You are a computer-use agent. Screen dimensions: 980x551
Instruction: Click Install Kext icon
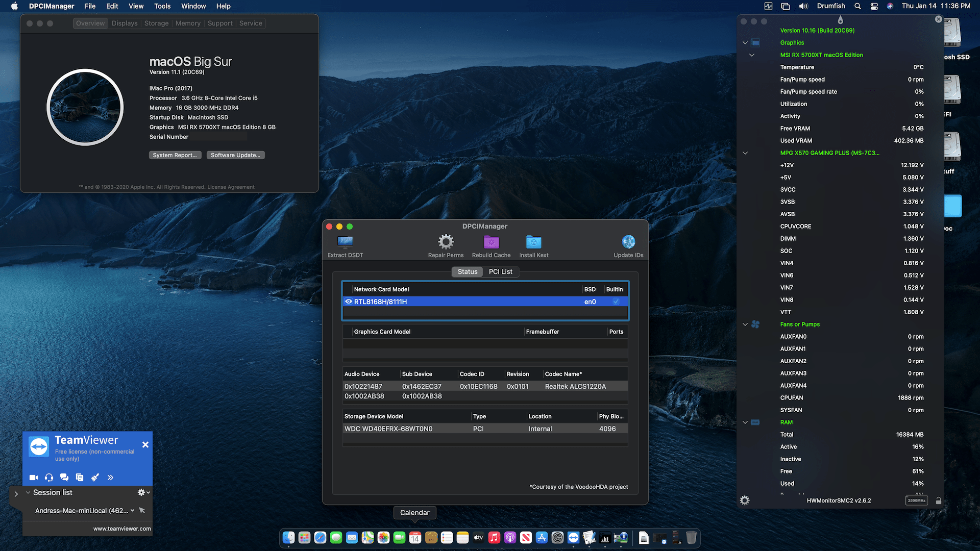pyautogui.click(x=533, y=242)
